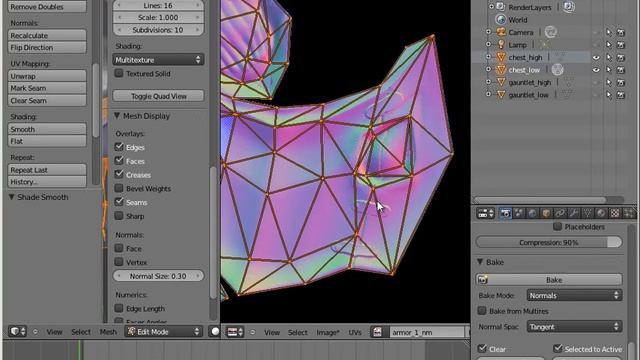Screen dimensions: 640x360
Task: Click the chest_low mesh data icon
Action: [x=558, y=70]
